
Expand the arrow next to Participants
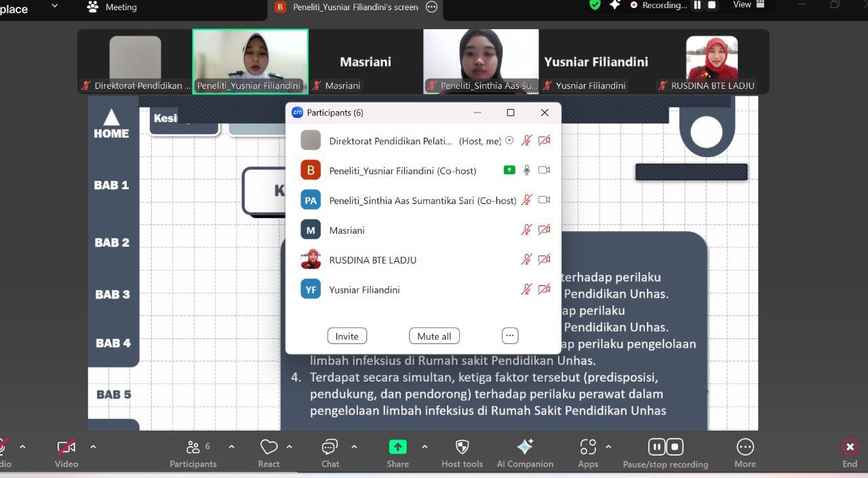(231, 447)
